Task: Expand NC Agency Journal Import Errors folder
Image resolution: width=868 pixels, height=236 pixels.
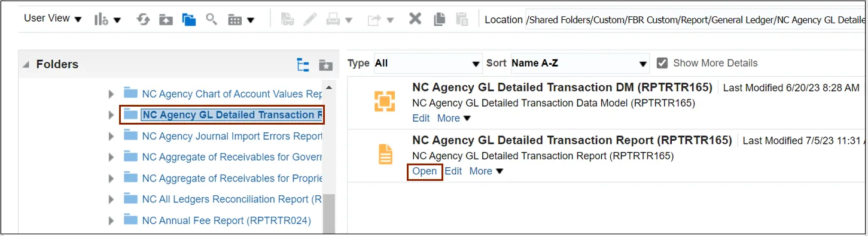Action: pyautogui.click(x=111, y=136)
